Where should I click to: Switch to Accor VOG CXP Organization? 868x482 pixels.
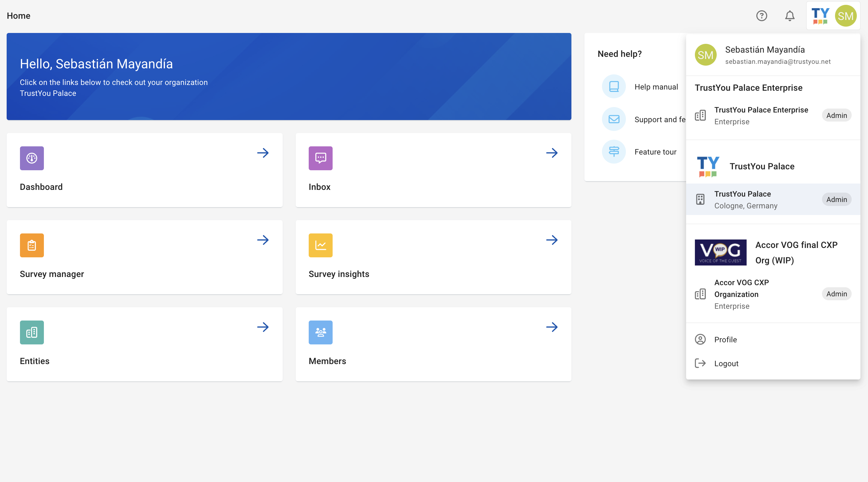point(773,294)
